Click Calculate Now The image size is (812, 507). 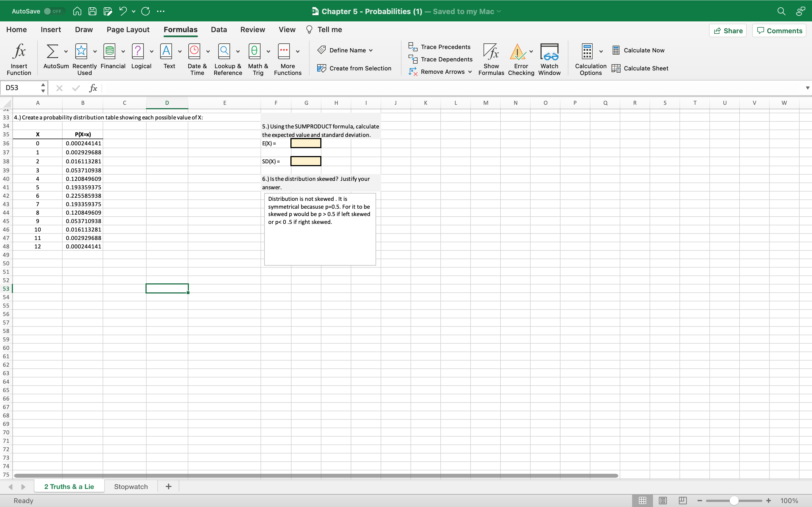638,50
